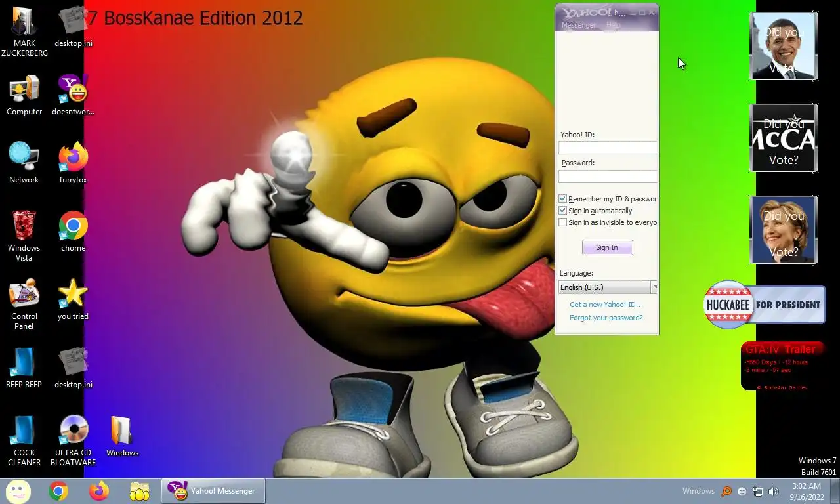Select the desktop.ini icon below you tried

(x=73, y=367)
